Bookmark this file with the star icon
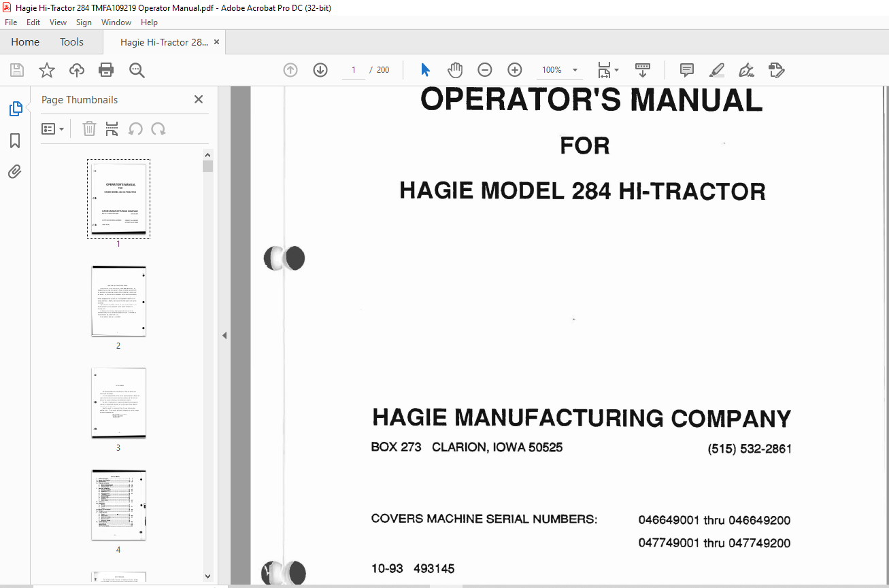Image resolution: width=889 pixels, height=588 pixels. point(47,70)
